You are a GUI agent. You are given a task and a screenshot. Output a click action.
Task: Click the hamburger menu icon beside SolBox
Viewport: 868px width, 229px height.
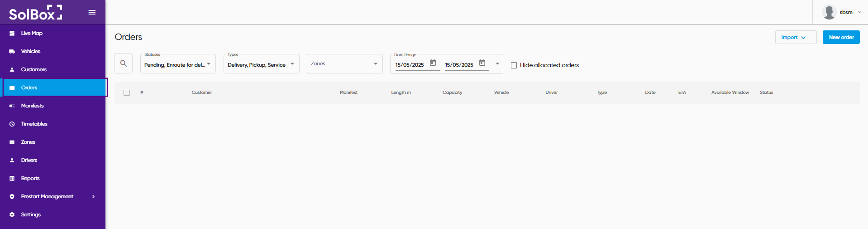pyautogui.click(x=92, y=12)
